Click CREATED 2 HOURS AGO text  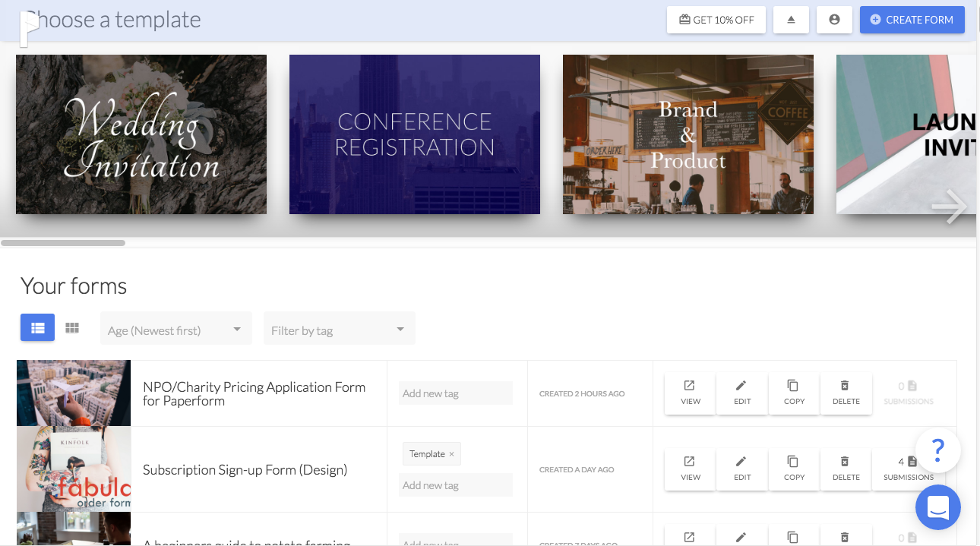click(582, 393)
